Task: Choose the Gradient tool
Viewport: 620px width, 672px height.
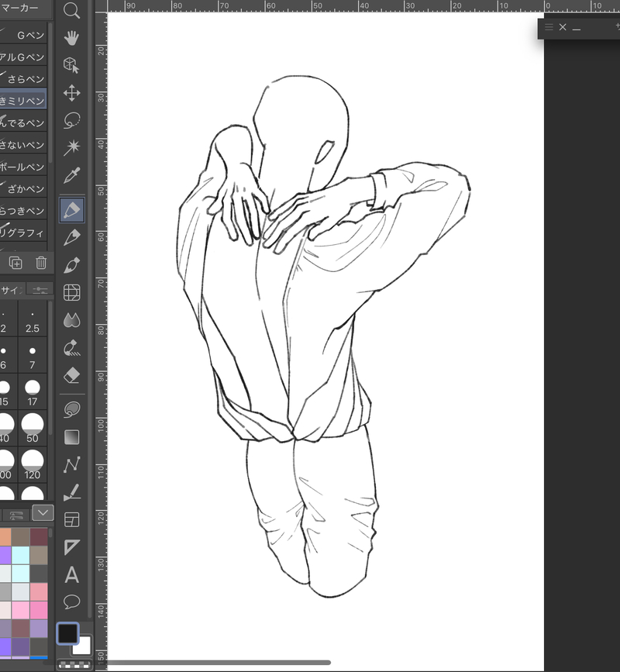Action: (71, 437)
